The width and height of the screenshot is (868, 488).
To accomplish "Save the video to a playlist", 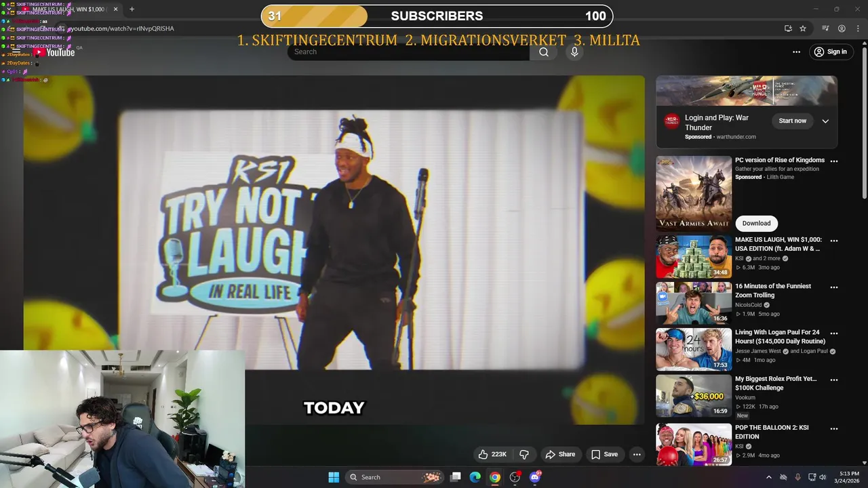I will tap(604, 454).
